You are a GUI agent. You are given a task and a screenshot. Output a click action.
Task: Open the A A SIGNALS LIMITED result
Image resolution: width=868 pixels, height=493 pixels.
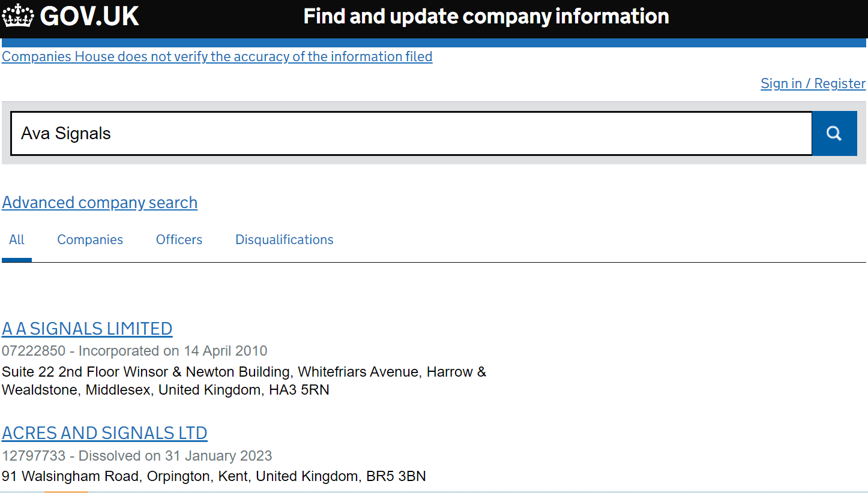tap(87, 329)
